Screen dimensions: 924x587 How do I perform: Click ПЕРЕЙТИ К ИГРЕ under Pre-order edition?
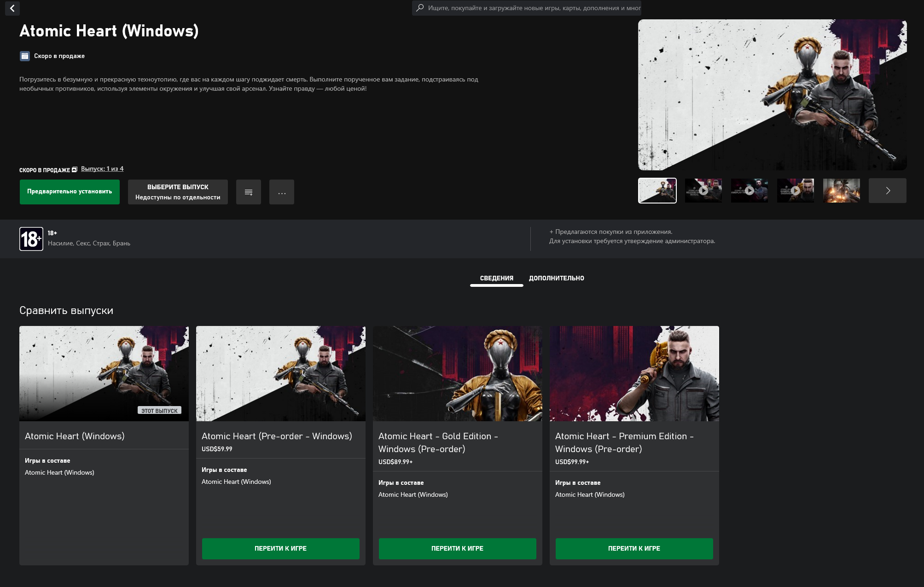tap(281, 549)
